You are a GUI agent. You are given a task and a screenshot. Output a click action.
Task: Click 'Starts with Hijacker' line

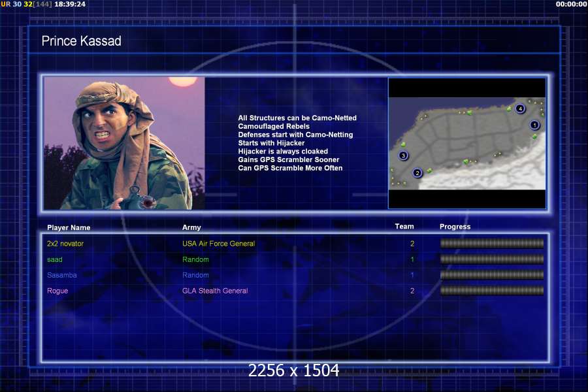(x=271, y=143)
